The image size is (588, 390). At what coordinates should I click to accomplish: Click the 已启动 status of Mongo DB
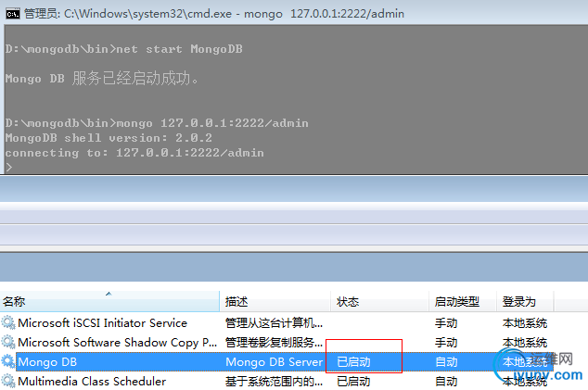353,362
